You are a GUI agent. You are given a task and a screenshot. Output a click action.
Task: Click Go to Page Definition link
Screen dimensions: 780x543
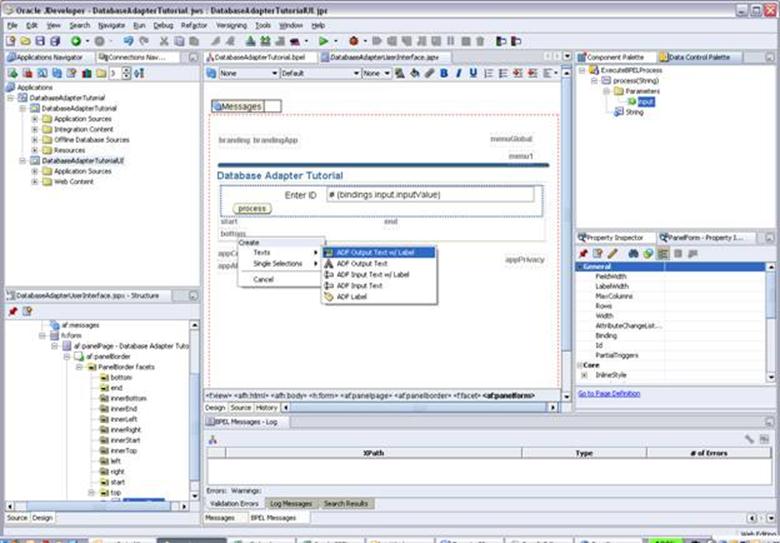coord(609,394)
